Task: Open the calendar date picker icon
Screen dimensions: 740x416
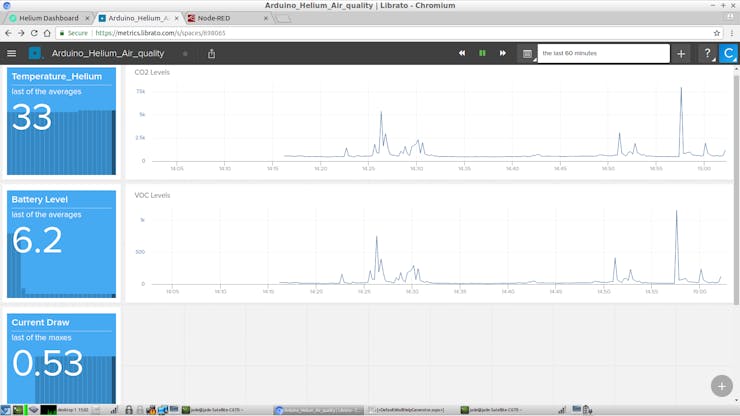Action: (x=528, y=53)
